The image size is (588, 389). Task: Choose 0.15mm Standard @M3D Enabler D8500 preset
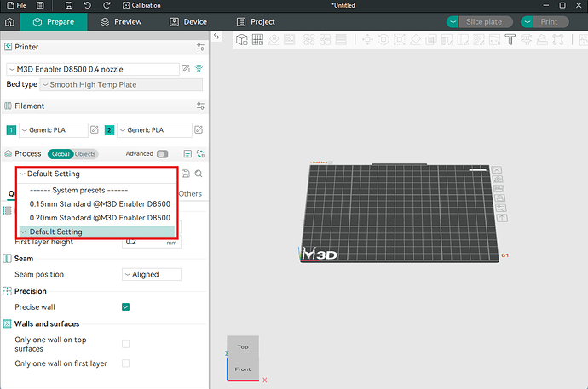99,203
